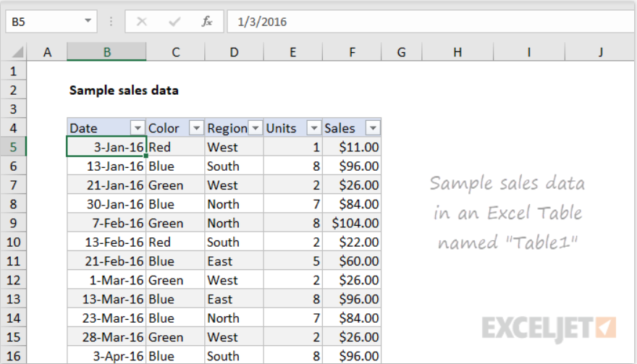The width and height of the screenshot is (637, 364).
Task: Select row 4 header
Action: [14, 128]
